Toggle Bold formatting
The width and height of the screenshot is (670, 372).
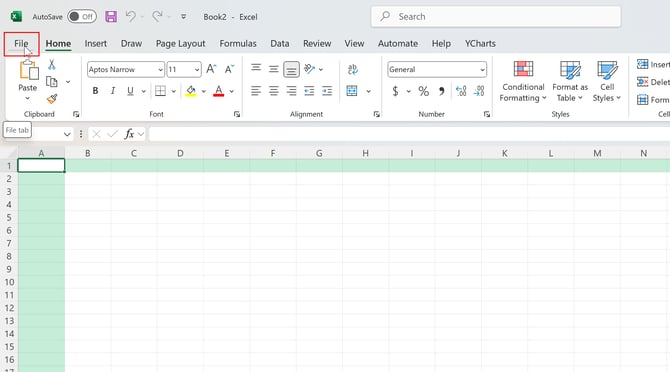95,91
